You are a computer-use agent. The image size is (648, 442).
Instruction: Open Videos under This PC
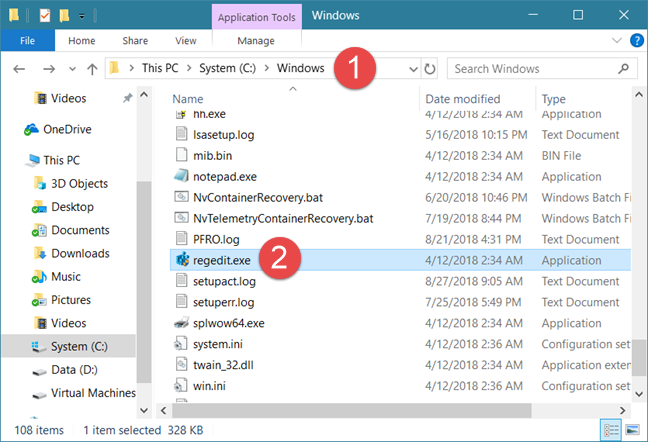[69, 323]
